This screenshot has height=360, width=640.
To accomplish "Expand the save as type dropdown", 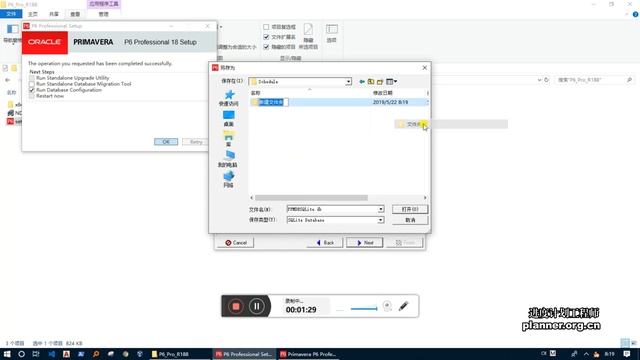I will click(x=380, y=220).
